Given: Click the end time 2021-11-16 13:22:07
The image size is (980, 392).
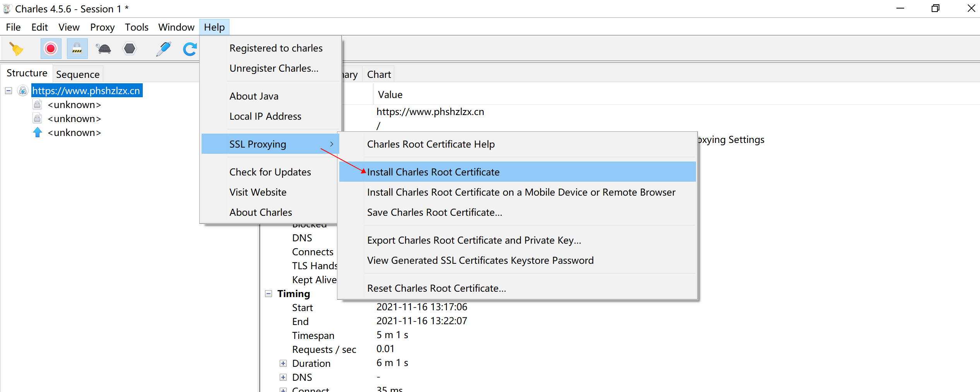Looking at the screenshot, I should coord(422,321).
